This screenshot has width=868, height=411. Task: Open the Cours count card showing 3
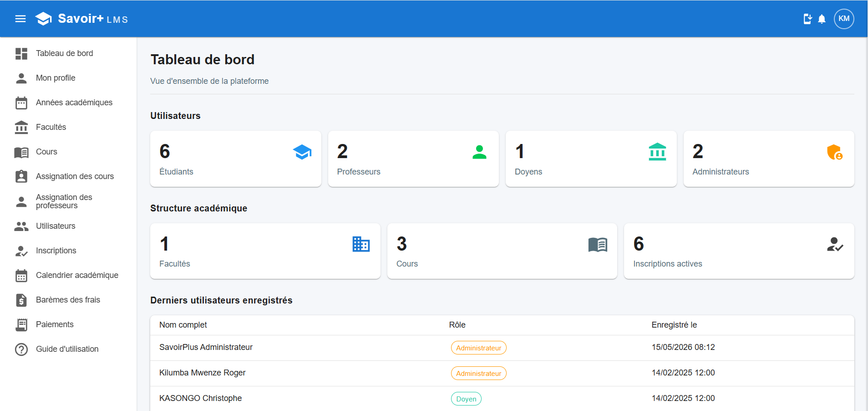point(502,251)
